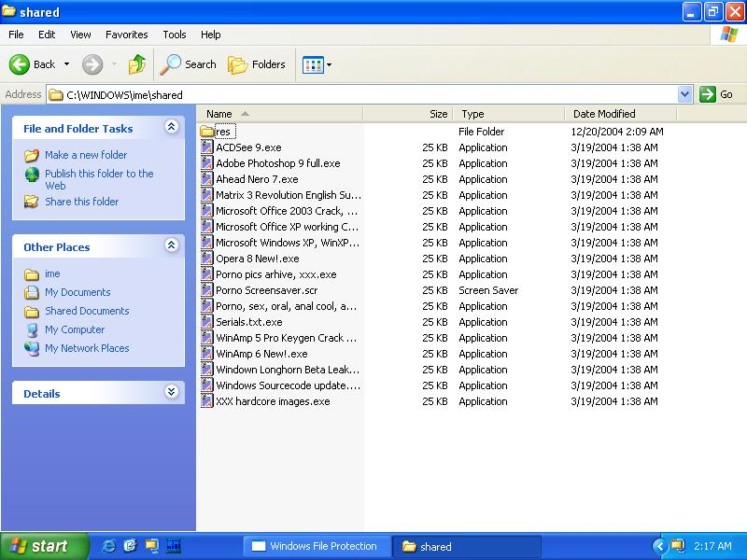Sort by the Name column header

280,114
